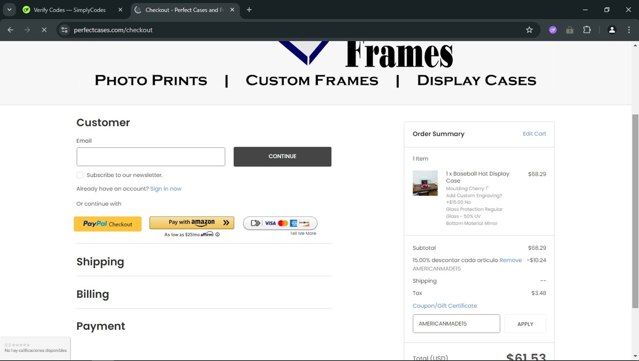Open Display Cases menu
The width and height of the screenshot is (639, 361).
[x=476, y=81]
